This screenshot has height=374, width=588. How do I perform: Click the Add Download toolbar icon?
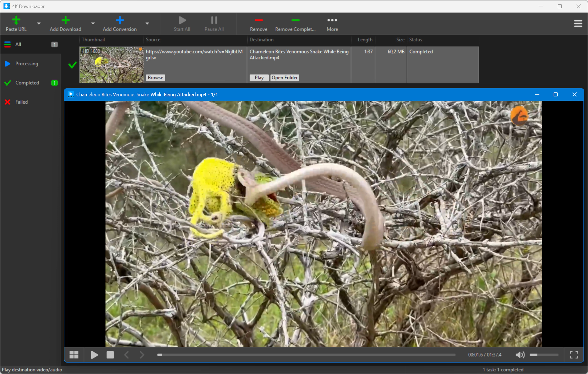65,20
